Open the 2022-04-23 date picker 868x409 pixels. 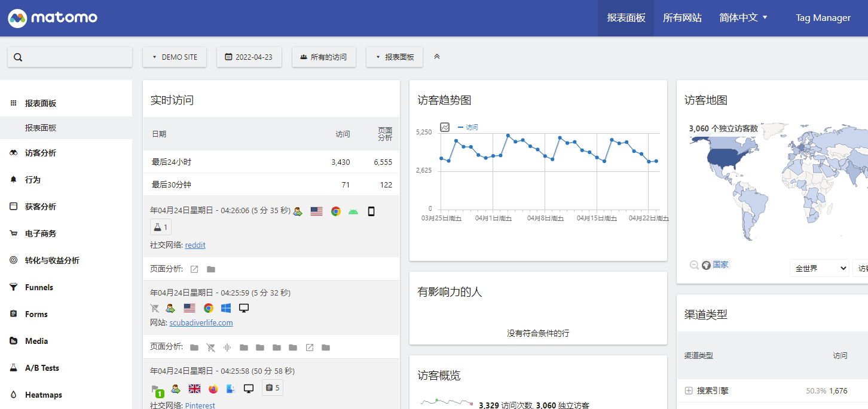coord(249,57)
